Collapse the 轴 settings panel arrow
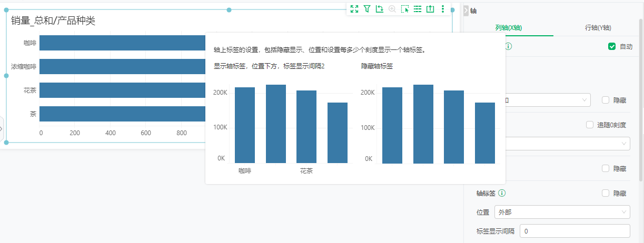644x243 pixels. tap(465, 11)
